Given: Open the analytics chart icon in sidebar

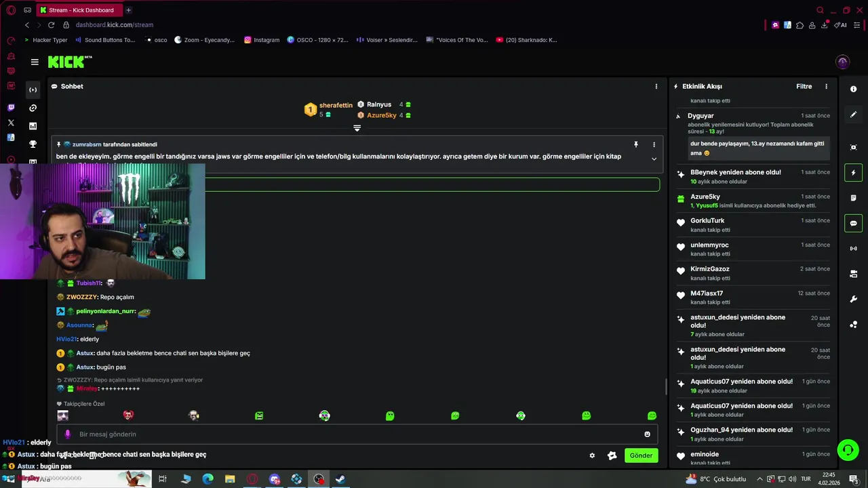Looking at the screenshot, I should tap(33, 126).
